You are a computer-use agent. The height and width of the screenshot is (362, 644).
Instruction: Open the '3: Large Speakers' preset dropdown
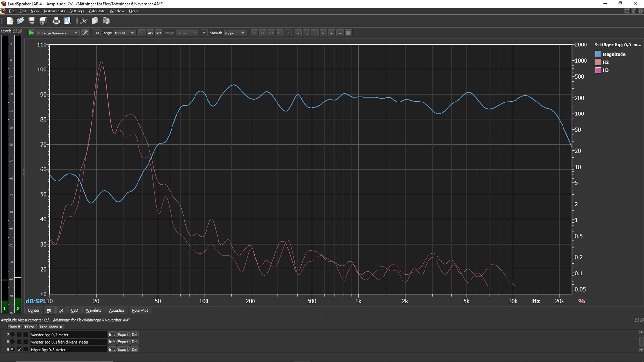[x=57, y=33]
